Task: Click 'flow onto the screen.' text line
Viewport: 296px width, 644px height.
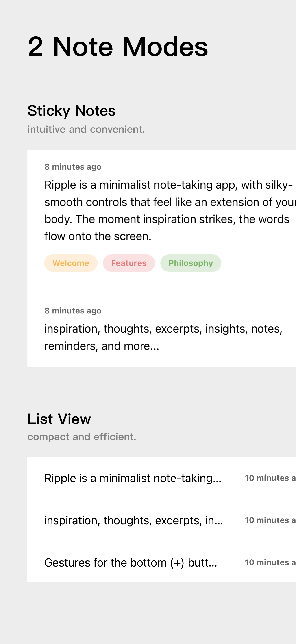Action: [98, 236]
